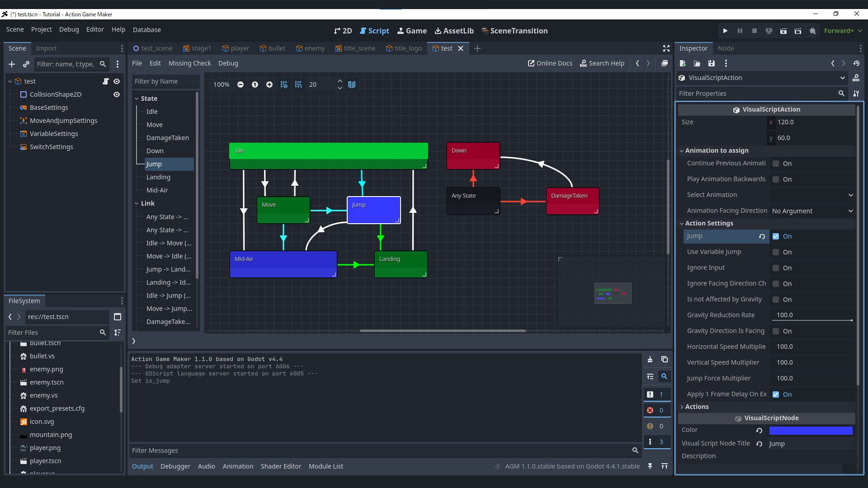Switch to the Debugger tab
The width and height of the screenshot is (868, 488).
pyautogui.click(x=175, y=466)
